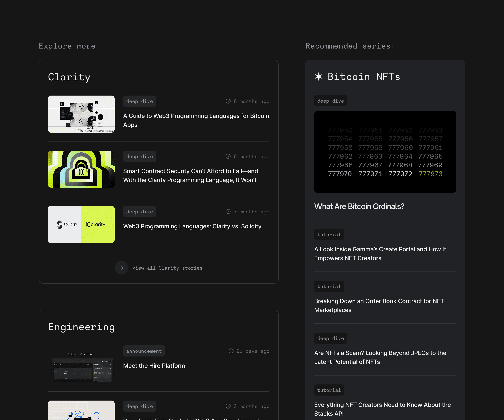Open What Are Bitcoin Ordinals? article

[359, 206]
